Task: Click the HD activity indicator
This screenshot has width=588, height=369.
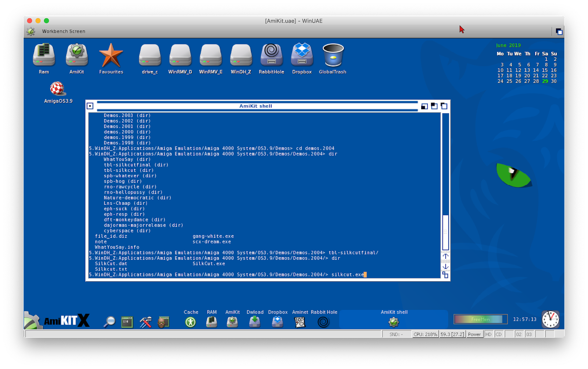Action: 488,334
